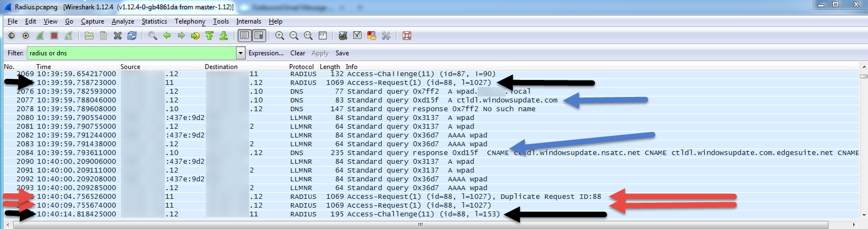Jump to the last packet icon
Viewport: 868px width, 229px height.
[x=223, y=36]
